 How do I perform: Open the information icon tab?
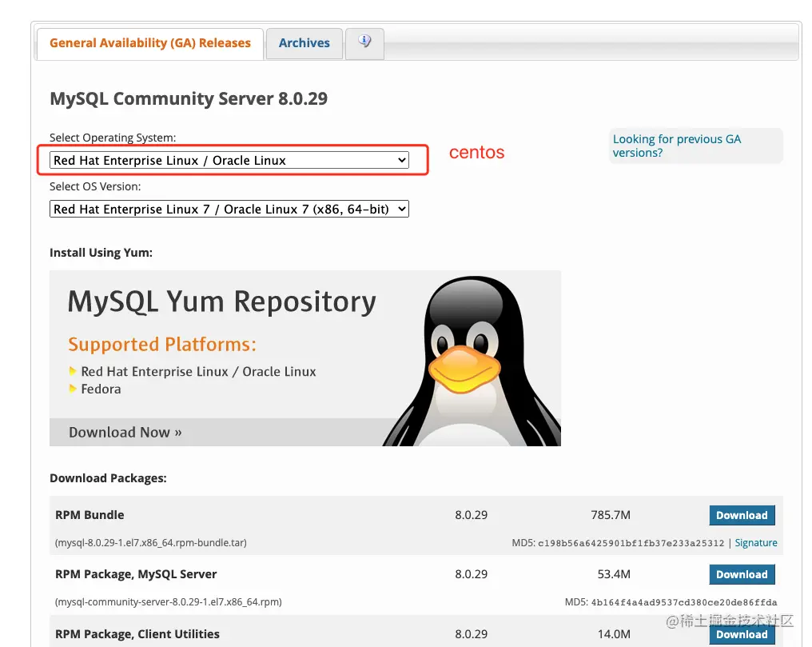tap(364, 43)
